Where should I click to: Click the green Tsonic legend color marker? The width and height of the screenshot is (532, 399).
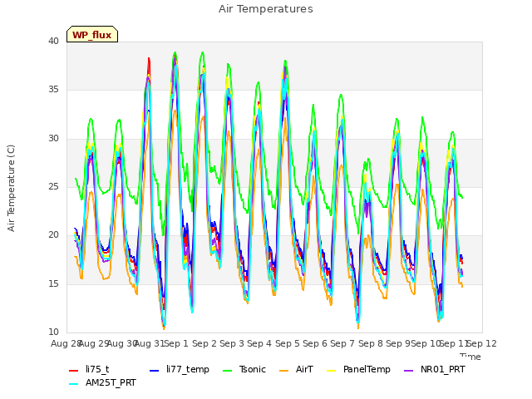pos(227,370)
